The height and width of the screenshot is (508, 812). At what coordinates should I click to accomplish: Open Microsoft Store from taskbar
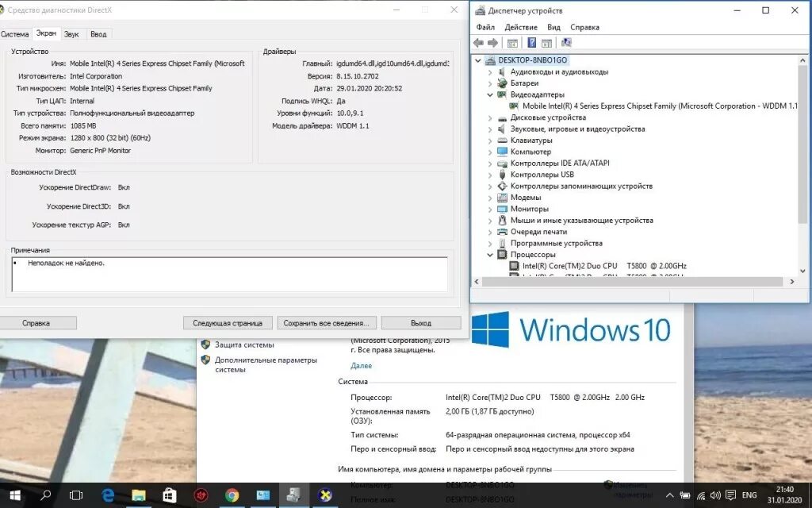pyautogui.click(x=170, y=495)
